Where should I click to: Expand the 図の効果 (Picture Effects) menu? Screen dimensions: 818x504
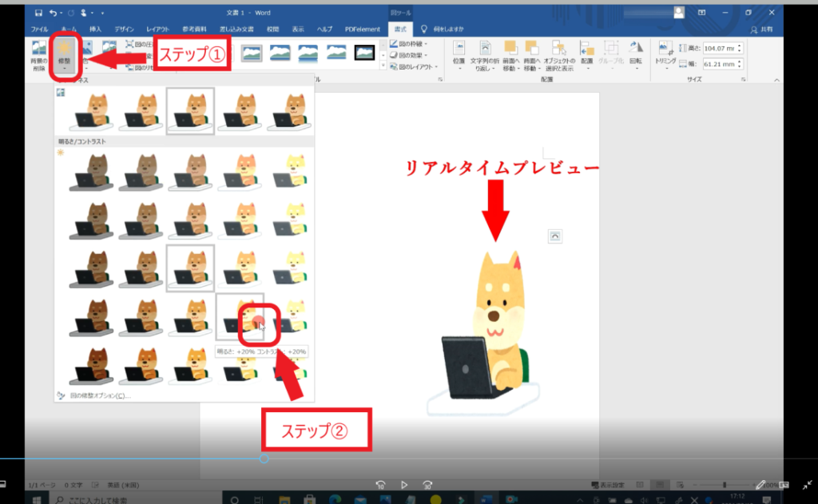[x=408, y=55]
